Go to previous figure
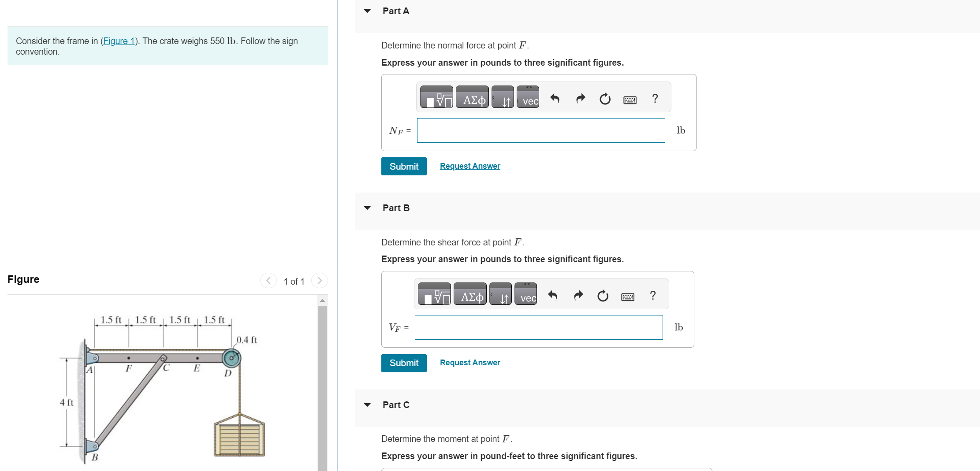The image size is (980, 471). point(268,281)
